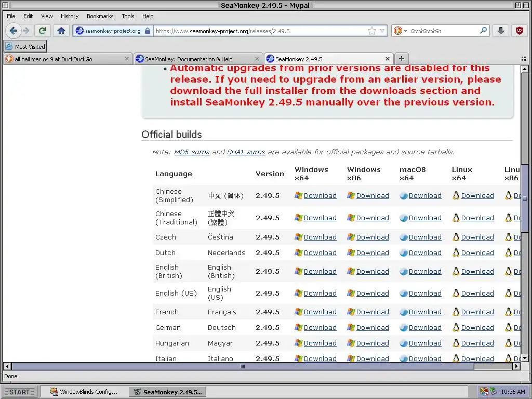Click Windows flag icon in German x86 row

tap(351, 328)
